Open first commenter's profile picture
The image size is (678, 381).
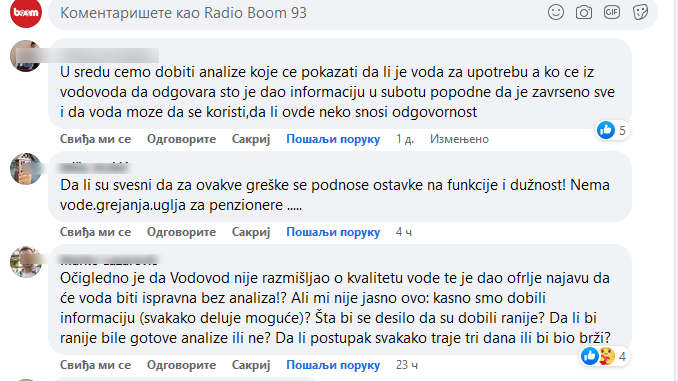25,56
